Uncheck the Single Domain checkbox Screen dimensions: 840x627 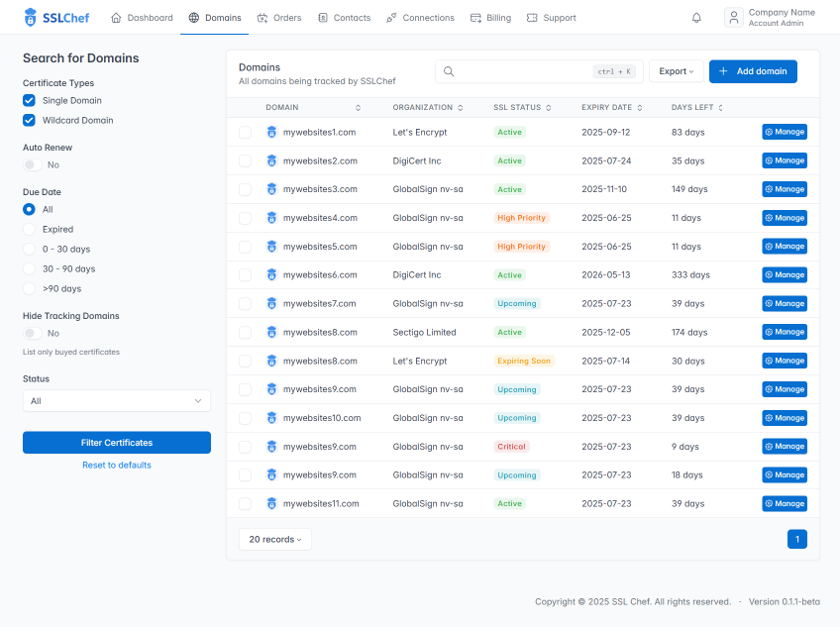[29, 100]
